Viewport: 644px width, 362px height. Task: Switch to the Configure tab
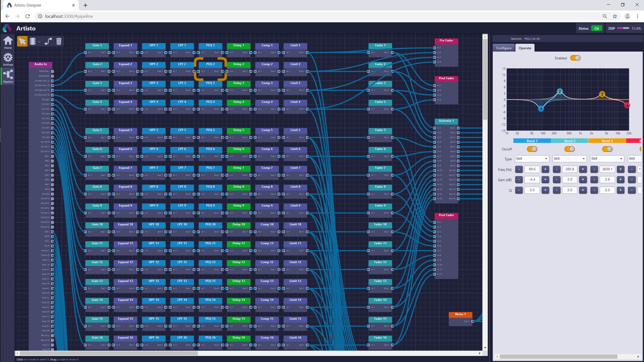coord(504,48)
